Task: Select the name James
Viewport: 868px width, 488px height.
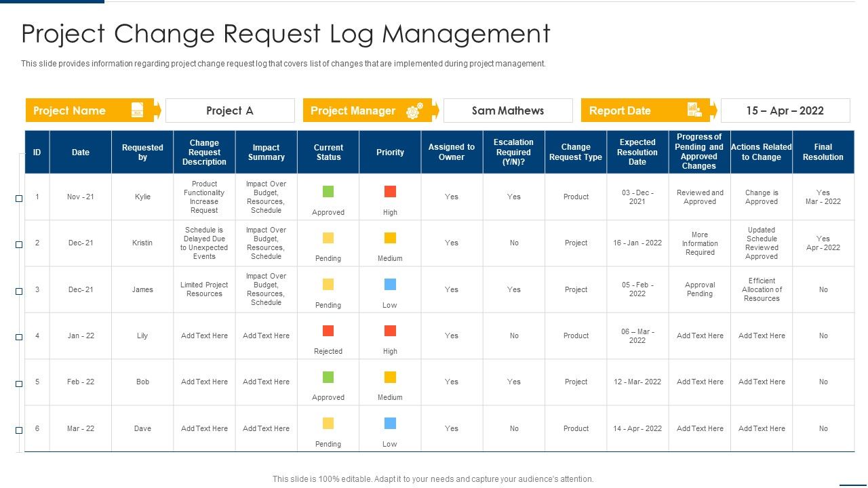Action: tap(142, 289)
